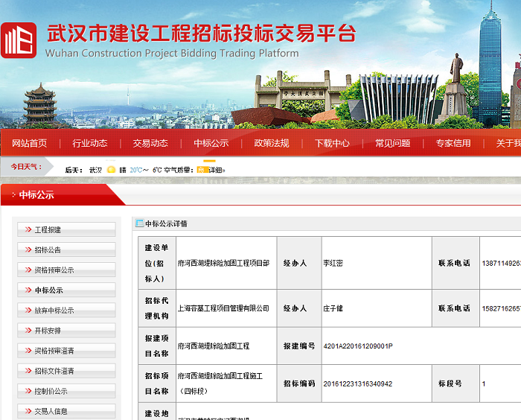Select 放弃中标公示 sidebar entry
521x420 pixels.
tap(54, 311)
